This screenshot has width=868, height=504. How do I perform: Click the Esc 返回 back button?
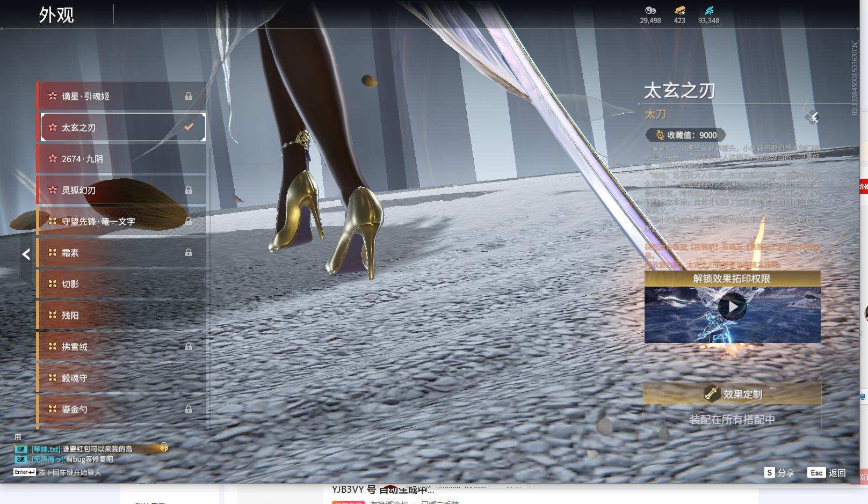827,472
